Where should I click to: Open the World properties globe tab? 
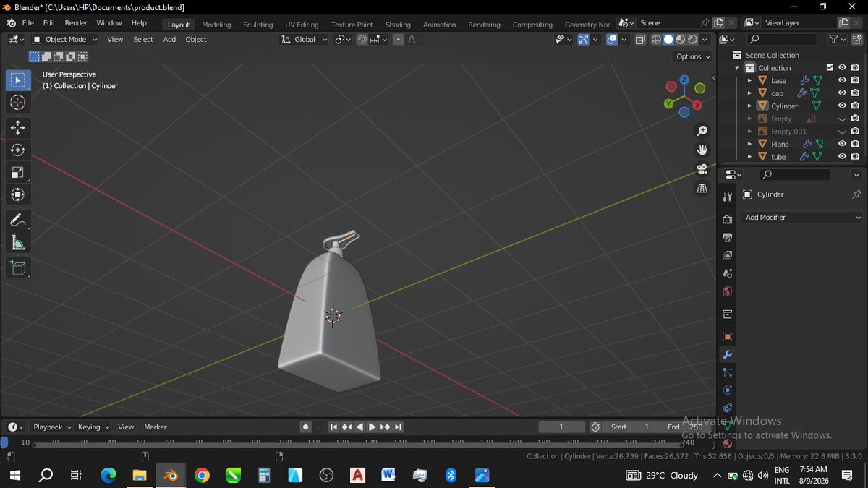[728, 291]
